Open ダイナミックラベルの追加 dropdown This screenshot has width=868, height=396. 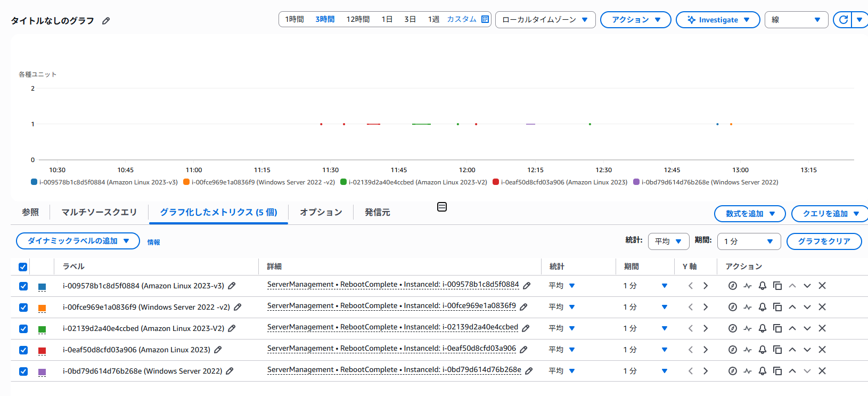coord(78,241)
